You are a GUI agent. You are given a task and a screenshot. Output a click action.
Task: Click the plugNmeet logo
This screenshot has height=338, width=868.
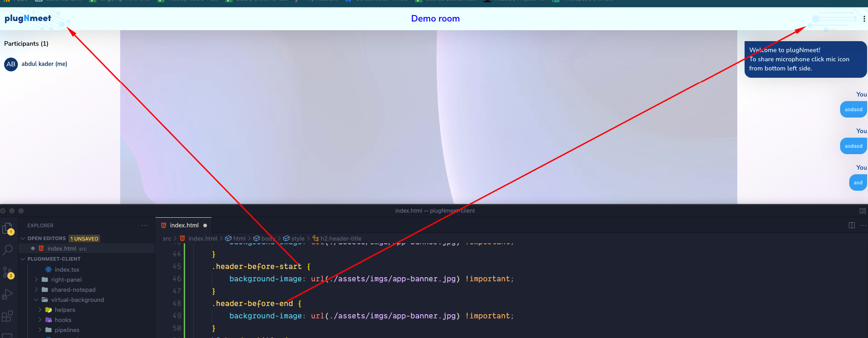pos(28,18)
